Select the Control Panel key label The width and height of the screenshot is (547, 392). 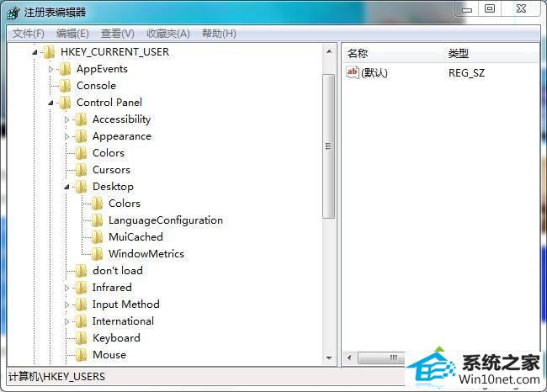pyautogui.click(x=109, y=103)
